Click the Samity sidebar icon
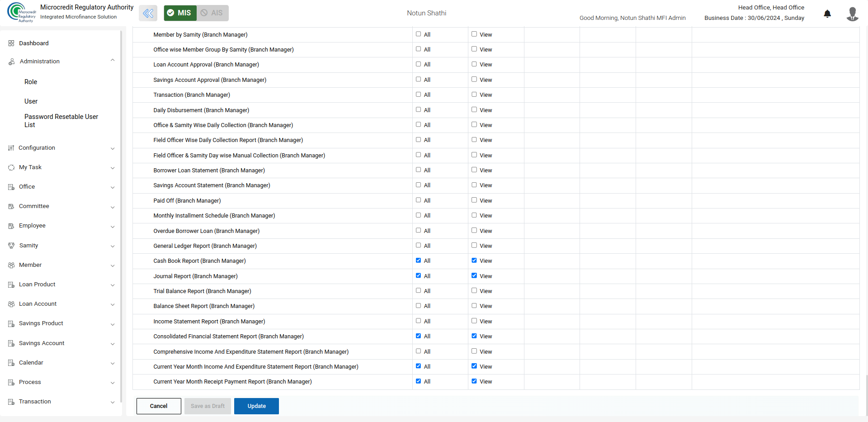Screen dimensions: 868x422 11,246
